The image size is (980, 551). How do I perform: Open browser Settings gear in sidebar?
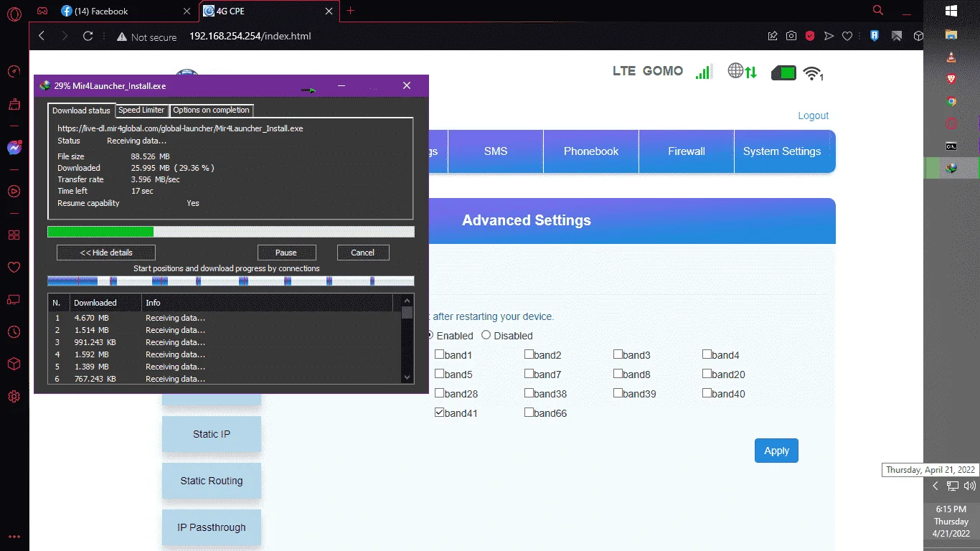(14, 396)
